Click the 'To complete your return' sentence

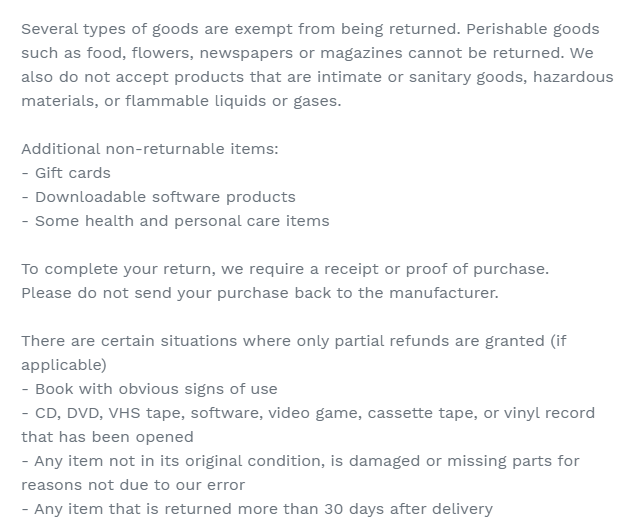coord(285,269)
